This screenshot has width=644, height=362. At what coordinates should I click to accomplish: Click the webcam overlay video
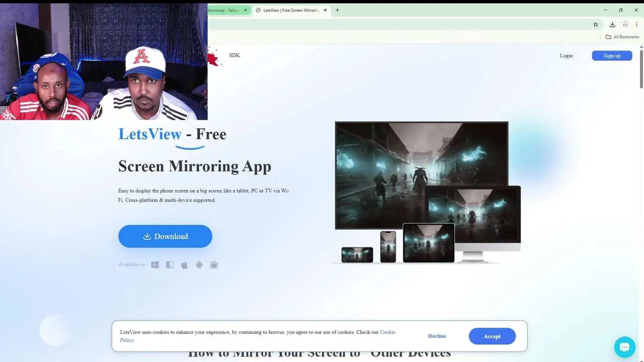(x=104, y=62)
